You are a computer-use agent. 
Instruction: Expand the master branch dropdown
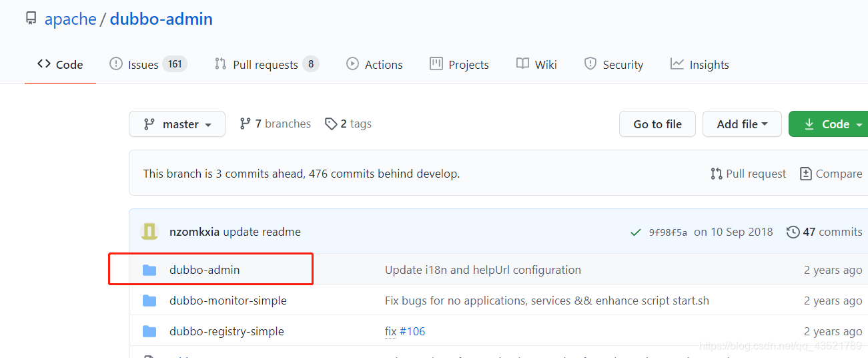[x=177, y=124]
